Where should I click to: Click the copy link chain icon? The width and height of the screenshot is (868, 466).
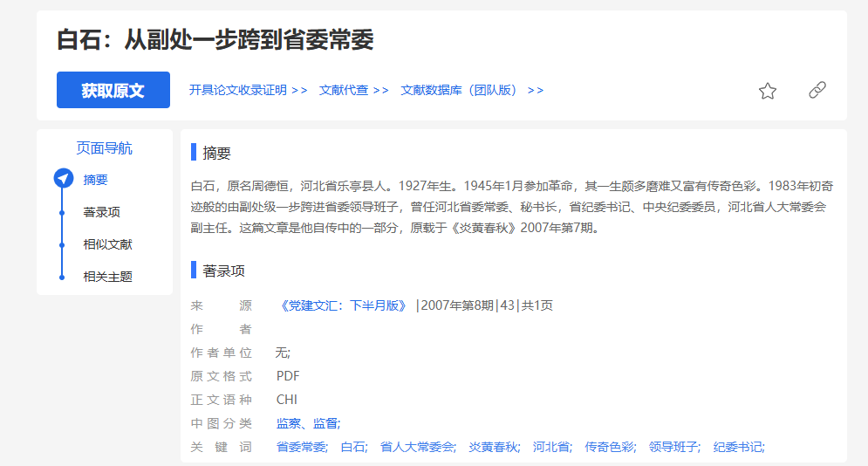(817, 90)
